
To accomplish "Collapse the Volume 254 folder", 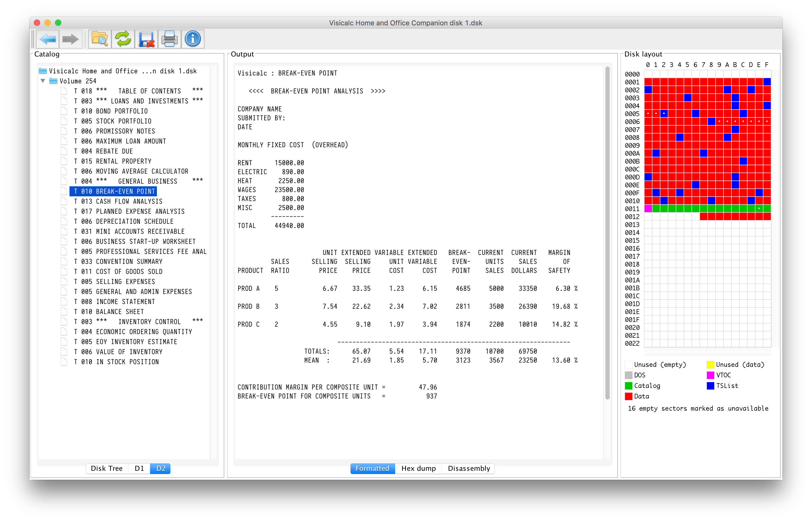I will pyautogui.click(x=43, y=81).
